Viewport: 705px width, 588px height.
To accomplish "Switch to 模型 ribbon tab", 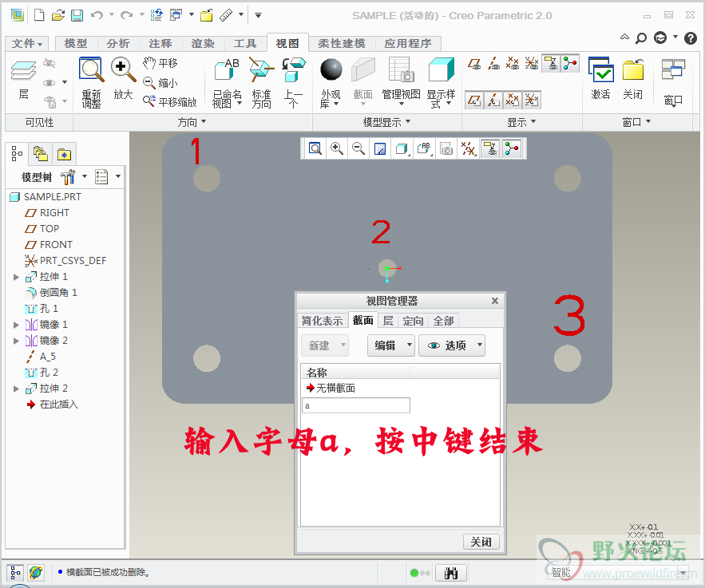I will 76,44.
